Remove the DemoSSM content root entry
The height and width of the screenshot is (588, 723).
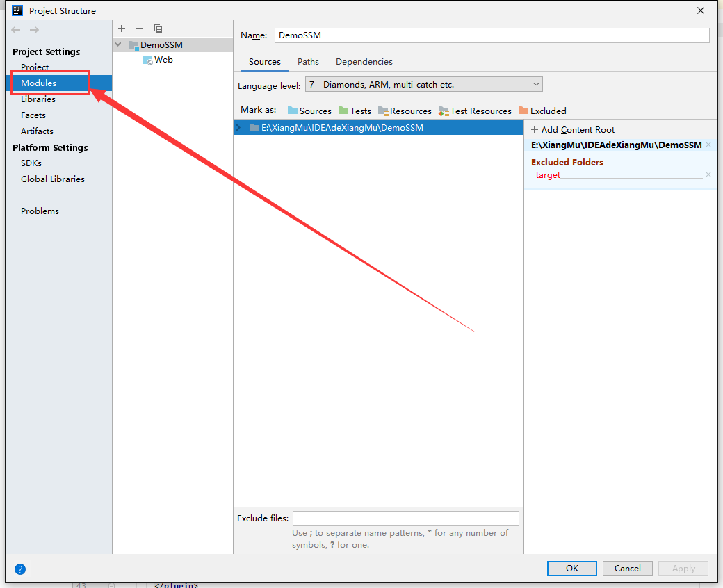(708, 145)
